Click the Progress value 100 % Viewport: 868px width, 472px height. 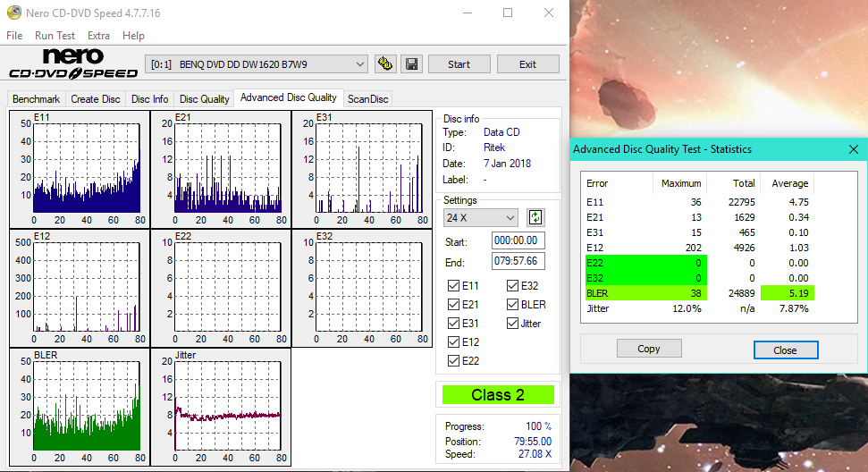[539, 426]
